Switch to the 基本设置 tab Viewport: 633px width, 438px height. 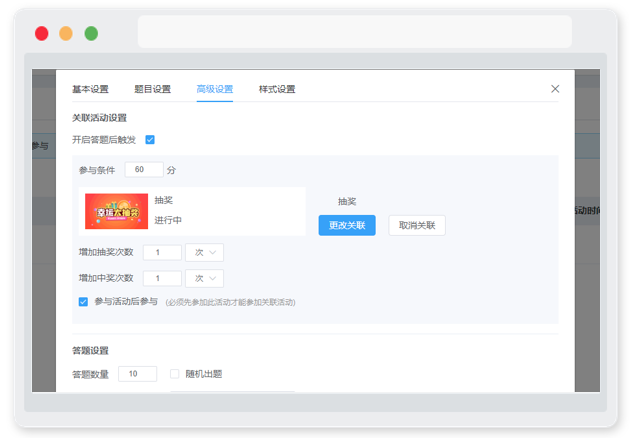(x=90, y=89)
